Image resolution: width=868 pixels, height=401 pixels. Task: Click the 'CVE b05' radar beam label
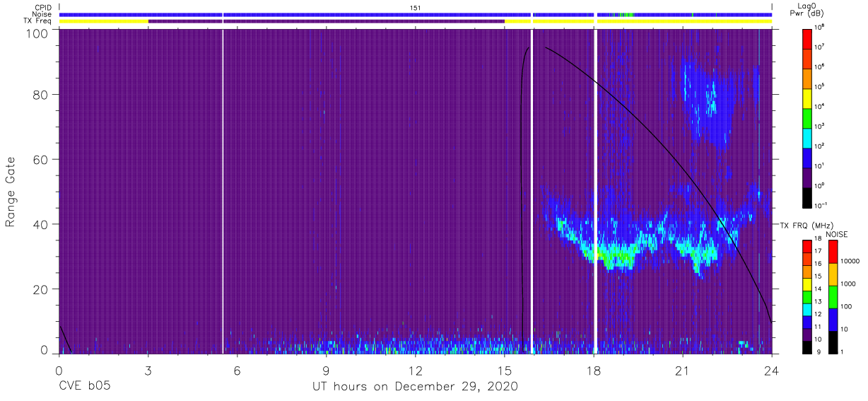point(83,387)
